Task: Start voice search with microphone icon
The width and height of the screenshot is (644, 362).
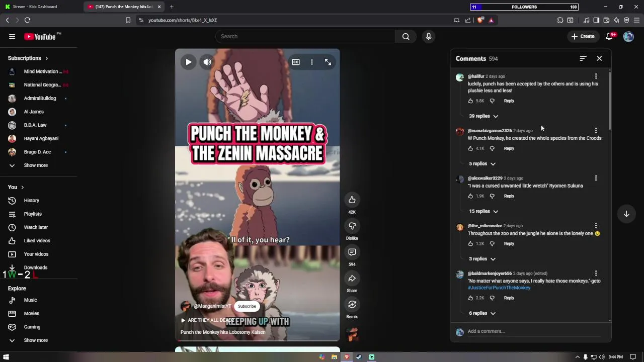Action: [429, 36]
